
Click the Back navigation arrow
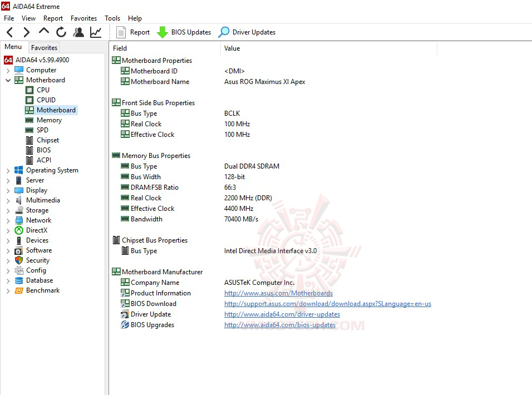tap(10, 32)
